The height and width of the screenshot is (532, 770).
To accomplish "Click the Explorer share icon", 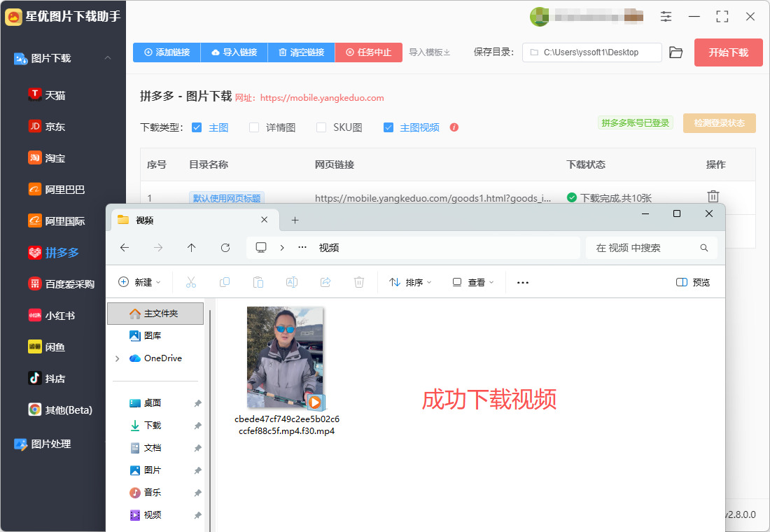I will pos(325,282).
